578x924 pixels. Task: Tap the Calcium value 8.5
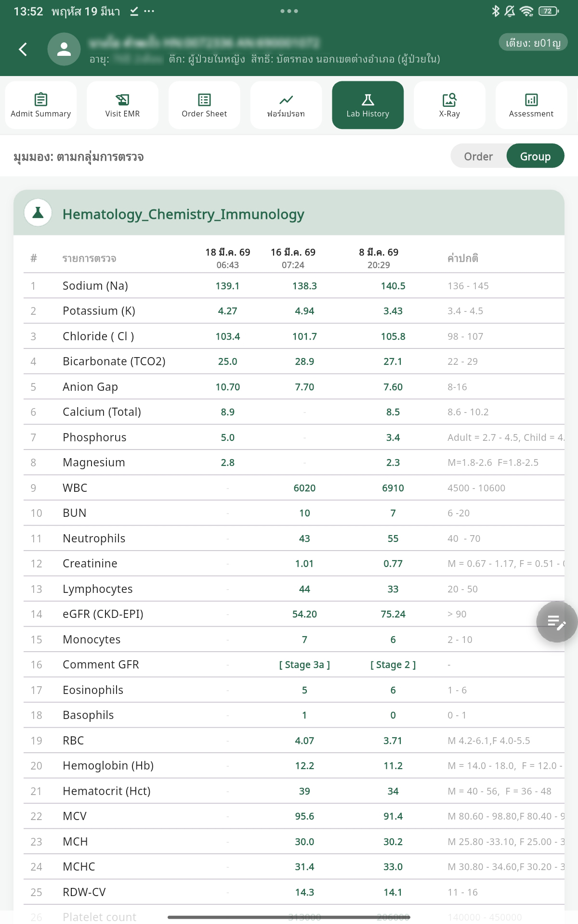(x=393, y=412)
